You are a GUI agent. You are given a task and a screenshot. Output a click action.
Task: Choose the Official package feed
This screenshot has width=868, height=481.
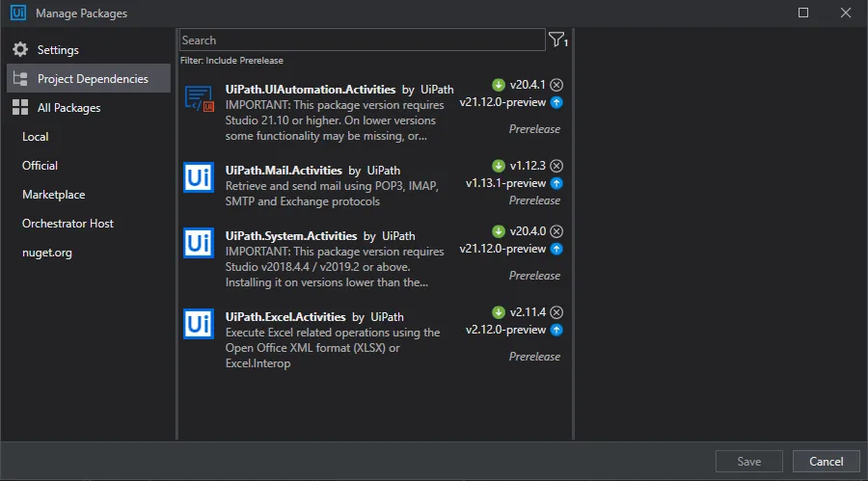coord(41,166)
